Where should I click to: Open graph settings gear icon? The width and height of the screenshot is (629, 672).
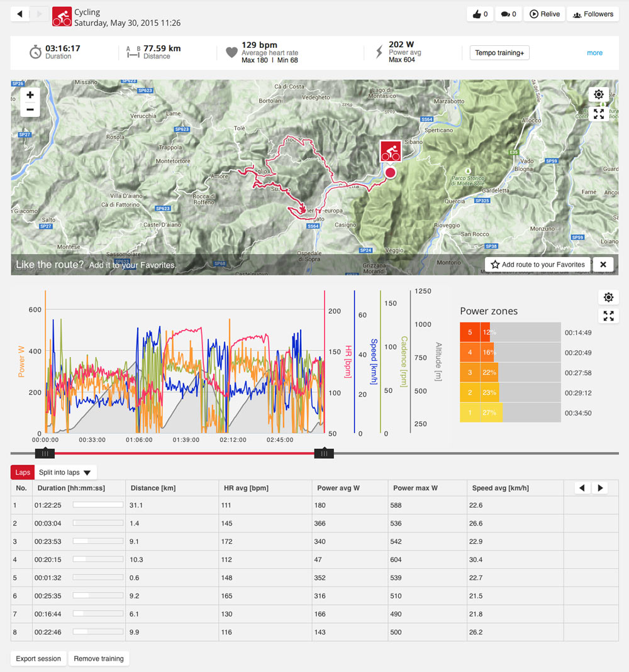point(608,297)
